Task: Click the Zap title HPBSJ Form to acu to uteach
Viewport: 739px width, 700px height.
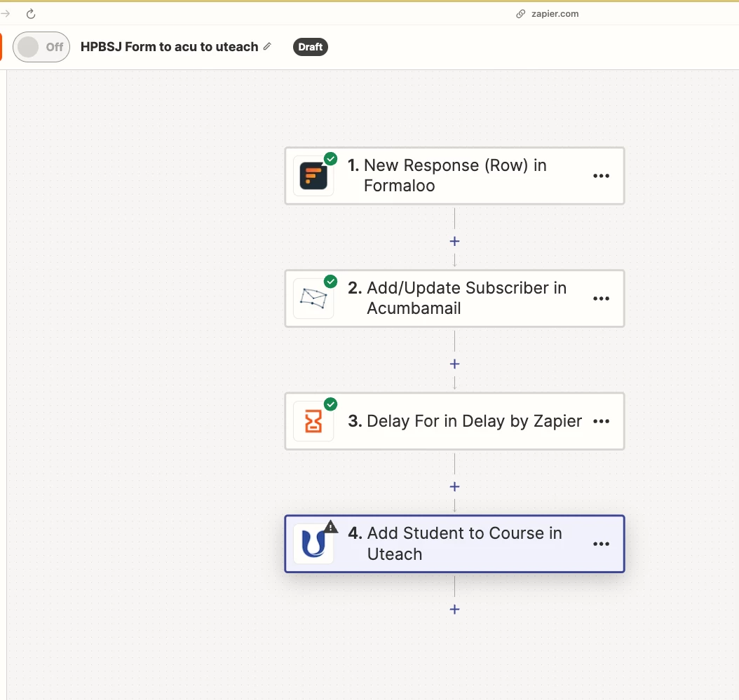Action: [x=169, y=47]
